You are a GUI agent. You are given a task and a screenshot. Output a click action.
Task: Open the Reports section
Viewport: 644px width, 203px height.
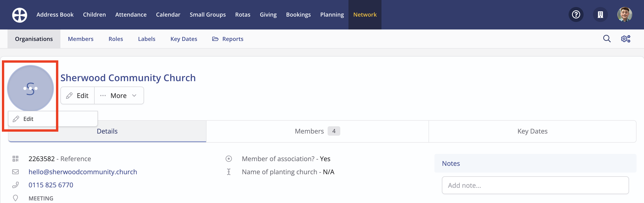click(228, 39)
